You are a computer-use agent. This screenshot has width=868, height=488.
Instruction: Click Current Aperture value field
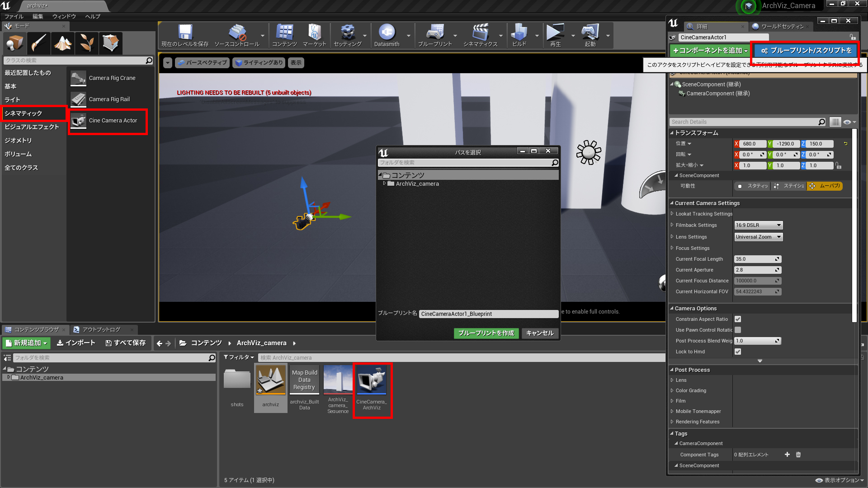758,270
